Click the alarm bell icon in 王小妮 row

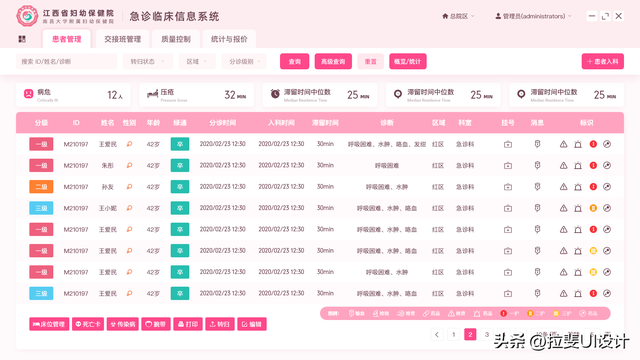pos(578,208)
